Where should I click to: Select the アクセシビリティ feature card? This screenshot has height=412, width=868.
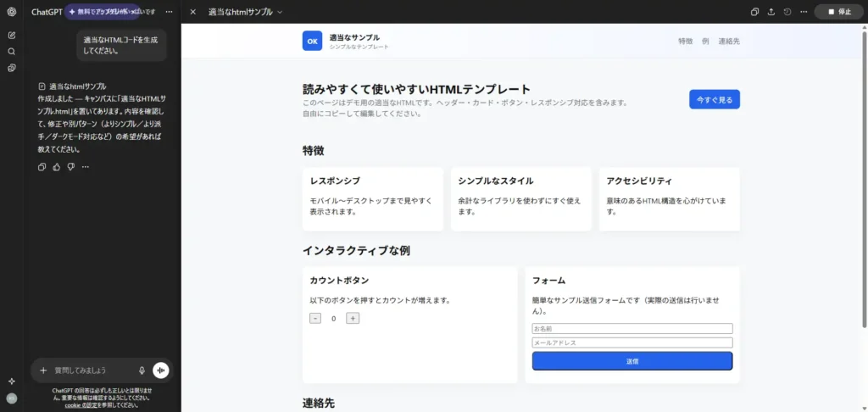(x=670, y=199)
